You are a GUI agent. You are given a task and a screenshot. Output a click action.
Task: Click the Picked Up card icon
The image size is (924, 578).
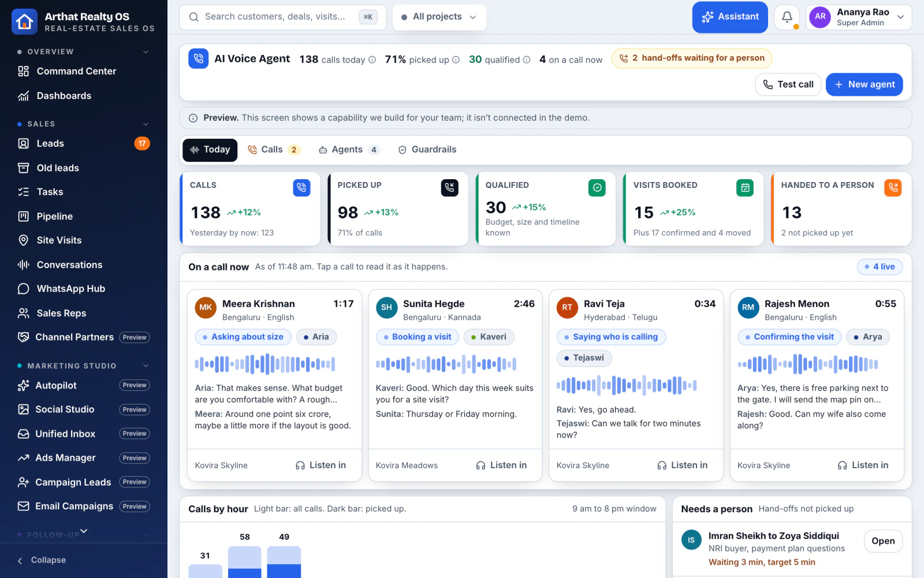click(x=450, y=188)
